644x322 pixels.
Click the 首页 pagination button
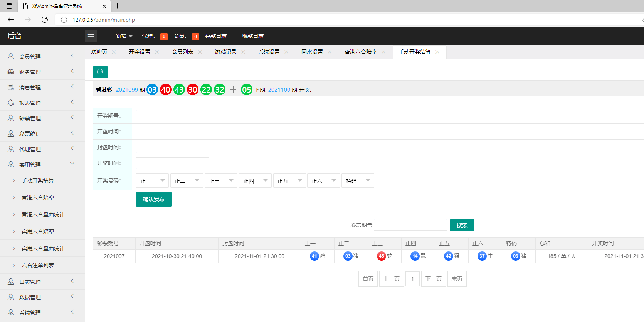pos(368,278)
